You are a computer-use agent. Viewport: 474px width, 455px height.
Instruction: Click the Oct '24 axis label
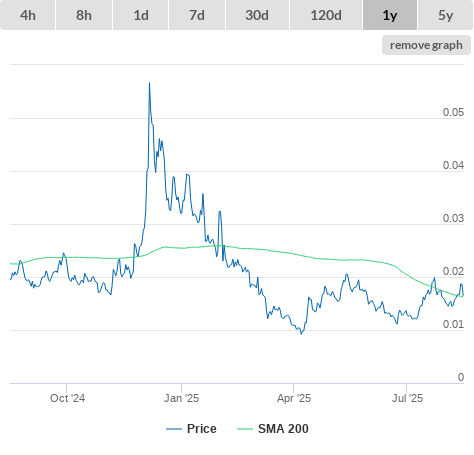click(x=67, y=398)
